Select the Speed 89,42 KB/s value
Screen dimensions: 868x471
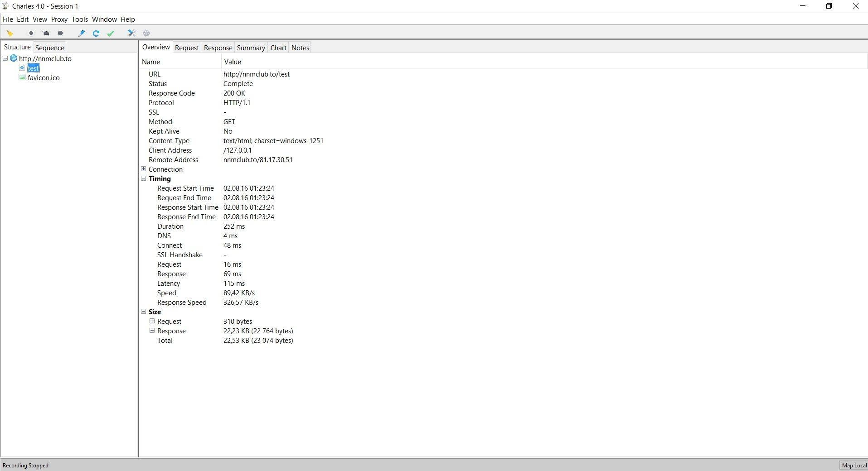pos(239,293)
